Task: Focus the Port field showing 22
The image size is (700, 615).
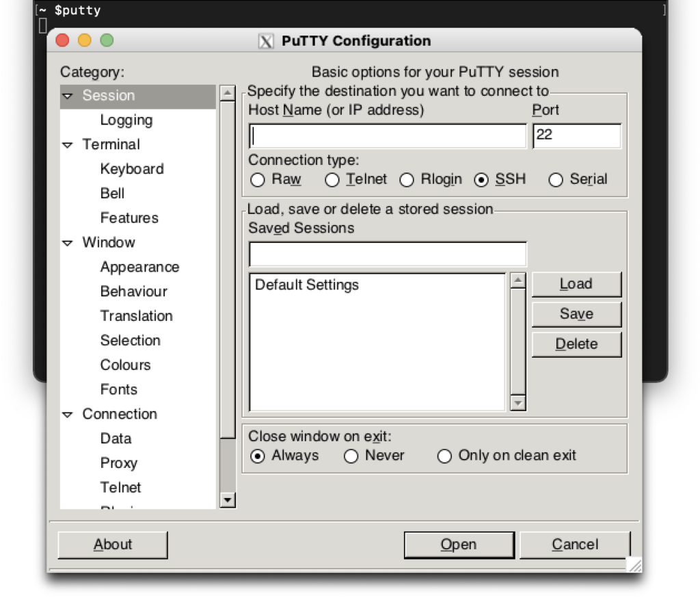Action: click(x=577, y=136)
